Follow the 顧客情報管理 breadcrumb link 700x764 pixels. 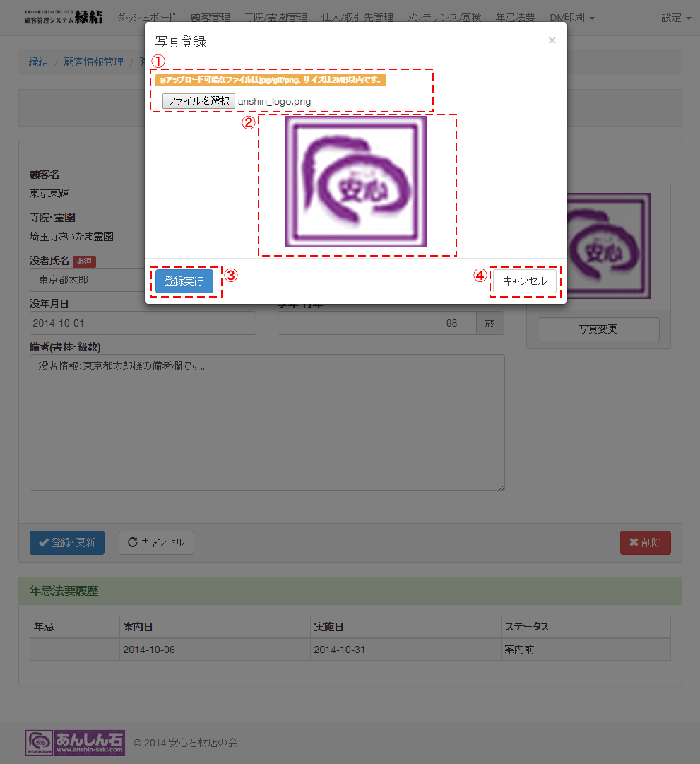[x=93, y=62]
